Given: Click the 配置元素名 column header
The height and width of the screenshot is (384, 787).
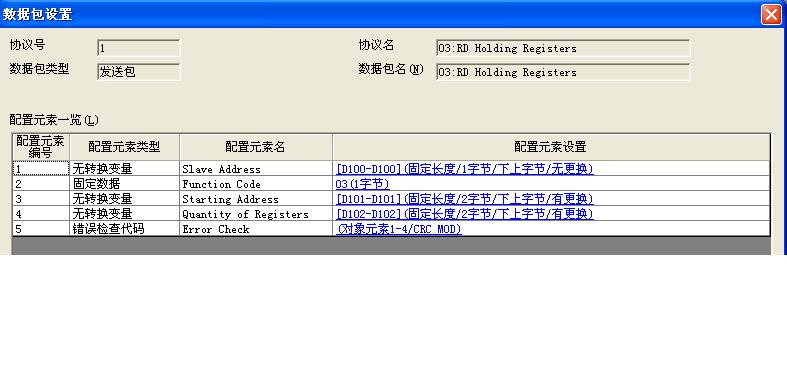Looking at the screenshot, I should pos(255,147).
